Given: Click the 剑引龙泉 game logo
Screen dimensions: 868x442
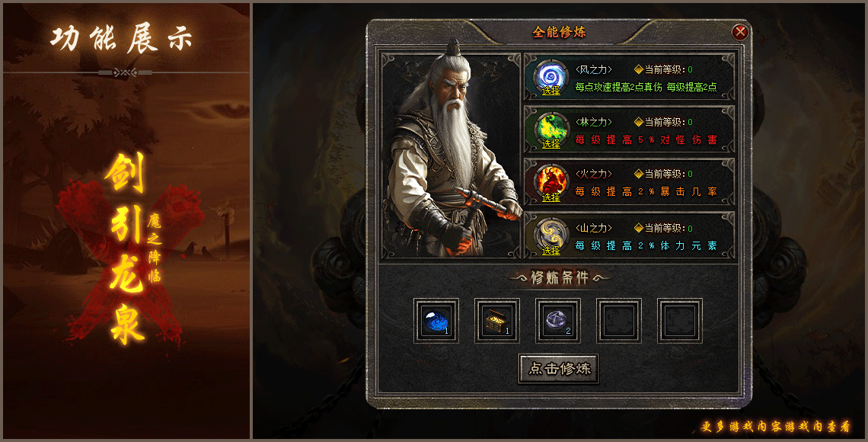Looking at the screenshot, I should tap(131, 249).
